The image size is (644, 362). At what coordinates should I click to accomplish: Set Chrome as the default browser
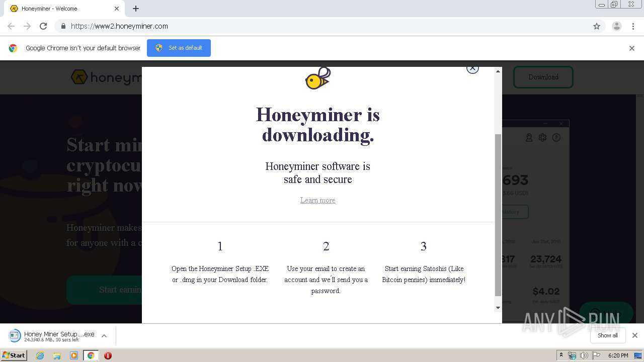(179, 48)
